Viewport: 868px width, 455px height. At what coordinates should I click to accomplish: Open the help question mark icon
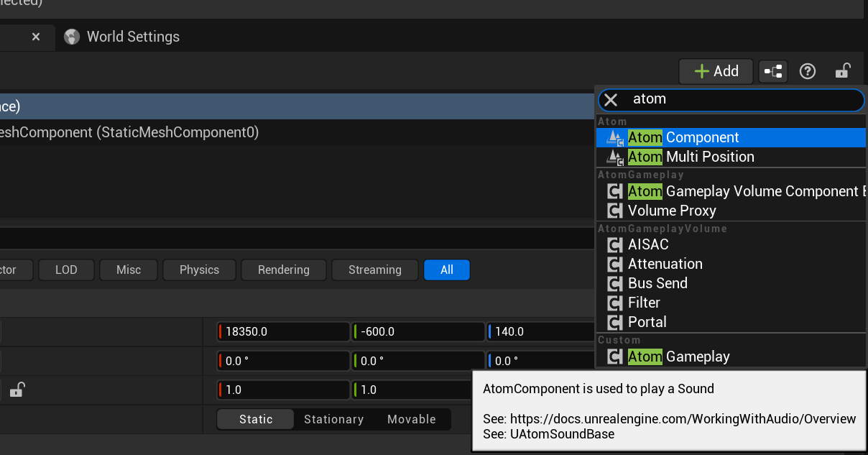[x=808, y=71]
